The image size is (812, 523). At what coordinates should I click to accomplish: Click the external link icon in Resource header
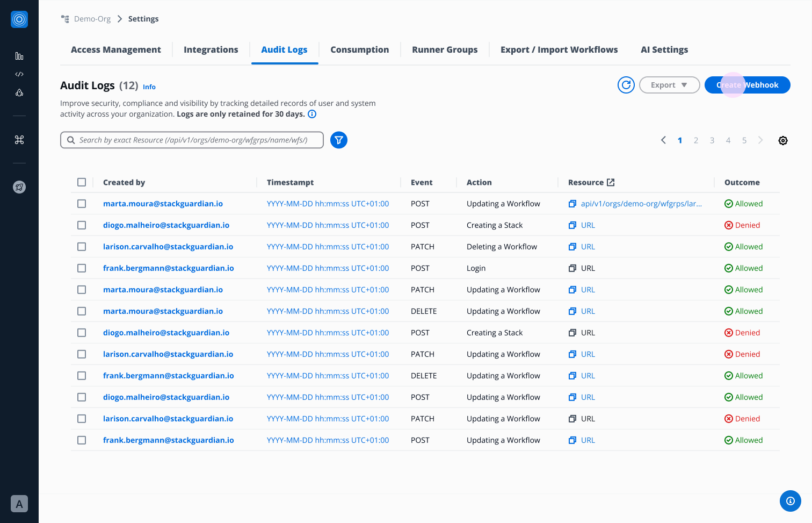pyautogui.click(x=611, y=182)
